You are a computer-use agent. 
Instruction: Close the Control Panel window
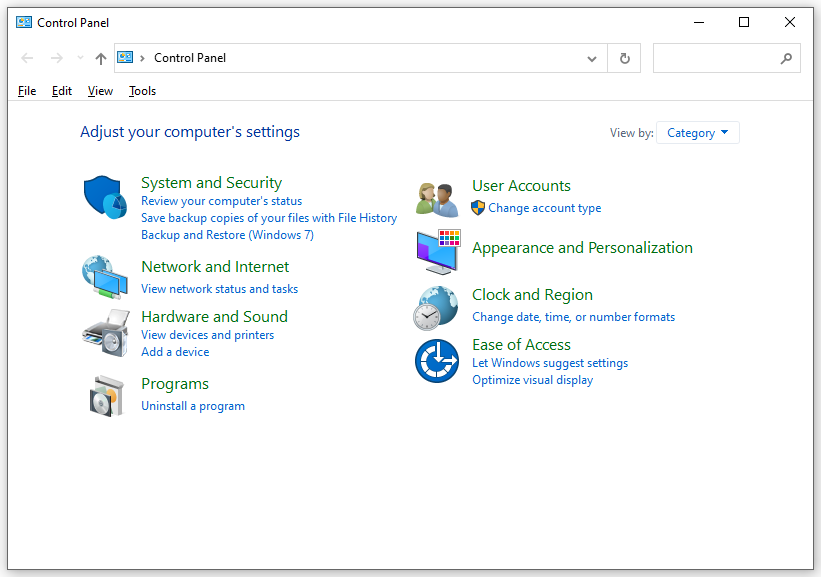point(790,22)
